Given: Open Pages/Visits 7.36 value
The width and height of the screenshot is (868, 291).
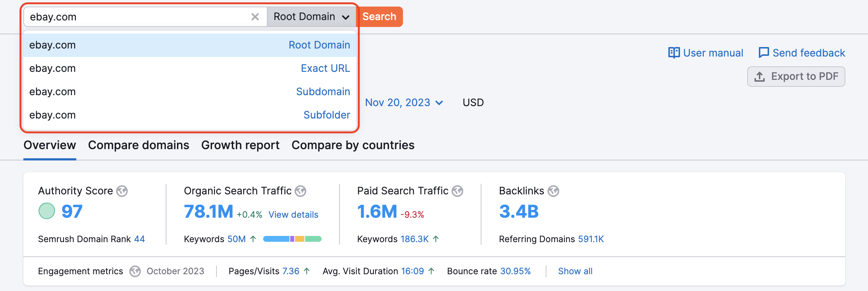Looking at the screenshot, I should tap(291, 271).
